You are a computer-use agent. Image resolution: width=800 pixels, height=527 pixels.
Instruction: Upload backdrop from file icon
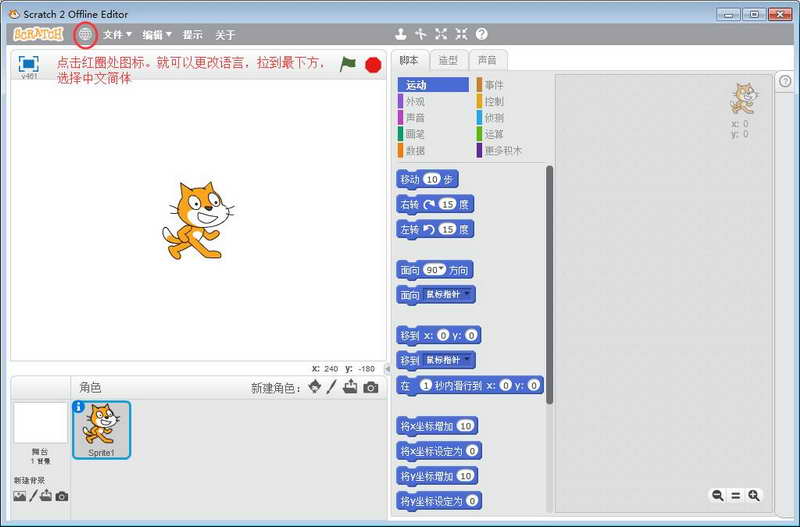(x=46, y=496)
